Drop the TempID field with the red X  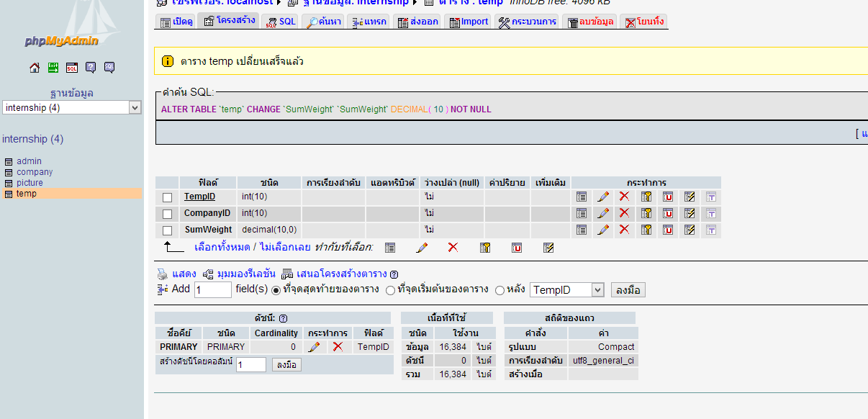click(x=624, y=197)
